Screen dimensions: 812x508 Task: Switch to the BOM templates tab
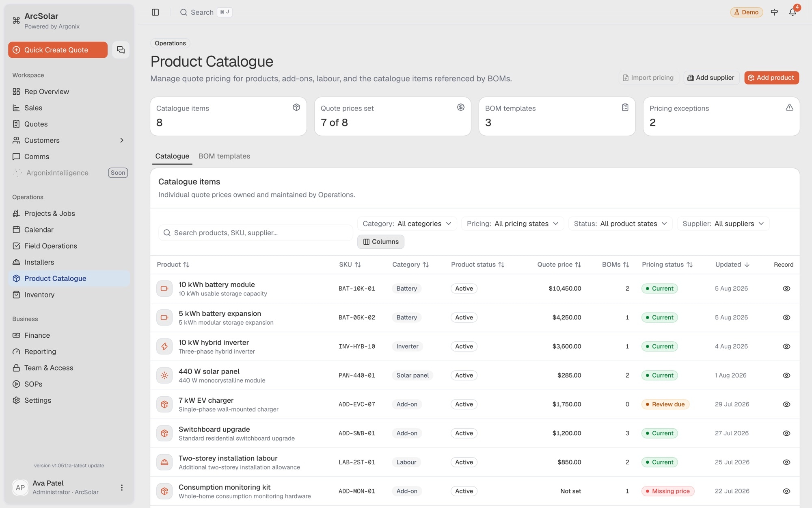pyautogui.click(x=224, y=156)
